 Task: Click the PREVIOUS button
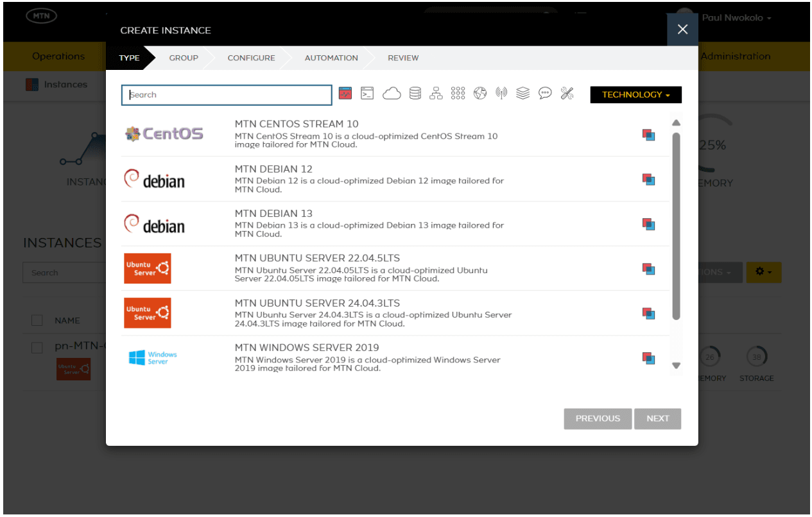(x=598, y=419)
